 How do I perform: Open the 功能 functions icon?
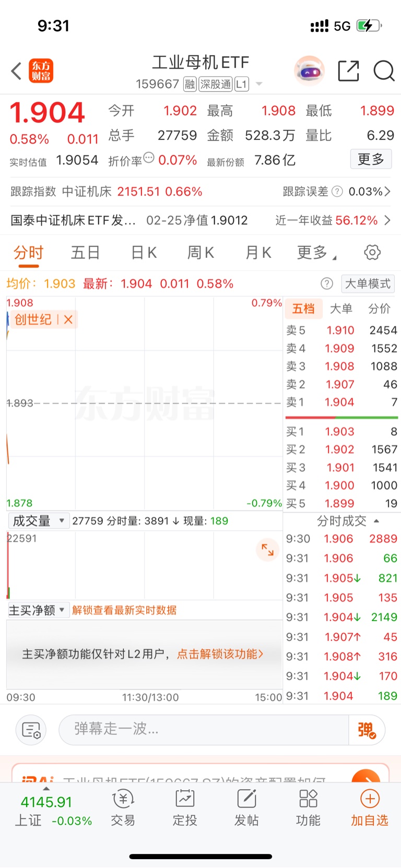pyautogui.click(x=308, y=808)
